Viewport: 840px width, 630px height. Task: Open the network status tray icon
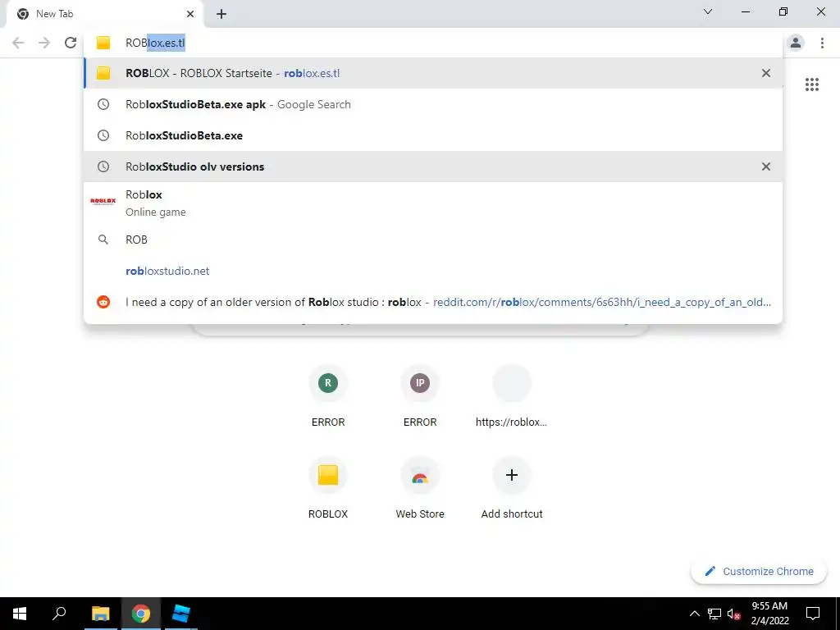click(714, 614)
